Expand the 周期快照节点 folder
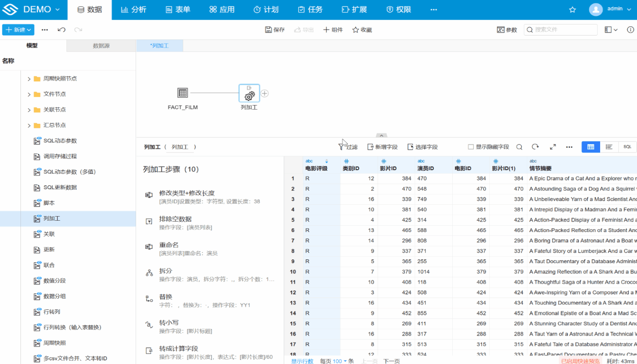This screenshot has height=364, width=637. click(29, 79)
